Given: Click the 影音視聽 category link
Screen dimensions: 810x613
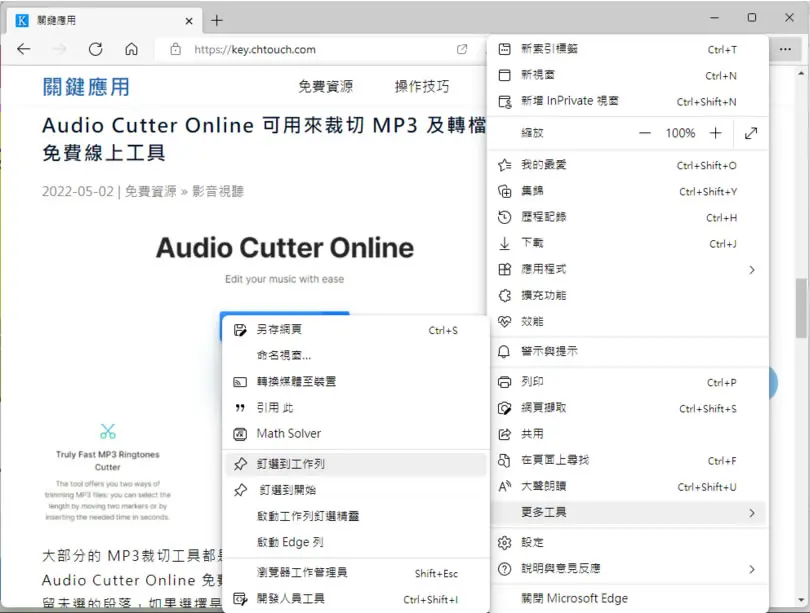Looking at the screenshot, I should point(218,192).
